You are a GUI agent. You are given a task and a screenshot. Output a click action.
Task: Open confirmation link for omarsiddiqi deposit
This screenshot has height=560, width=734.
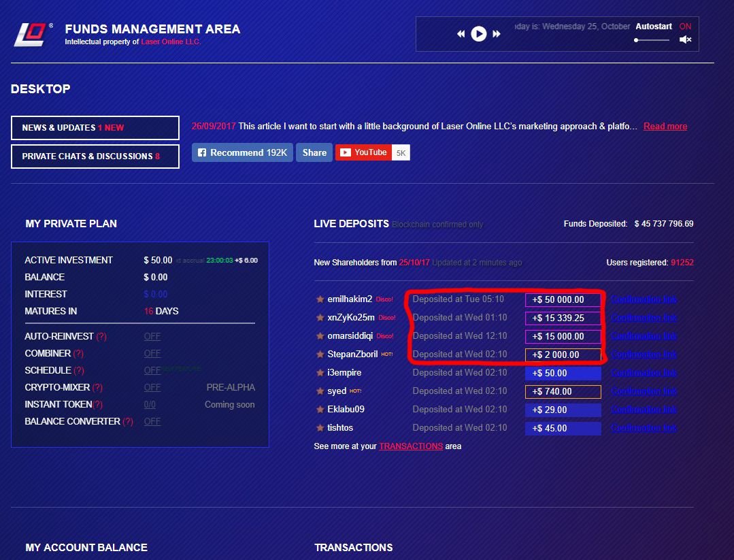point(644,336)
